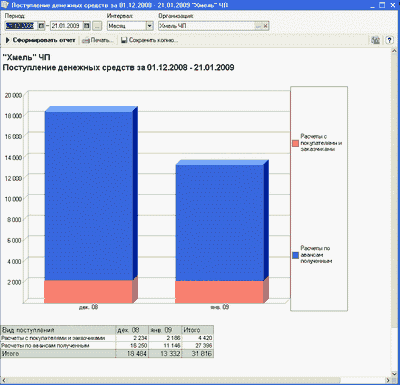Close the report window
This screenshot has width=400, height=385.
pos(393,5)
